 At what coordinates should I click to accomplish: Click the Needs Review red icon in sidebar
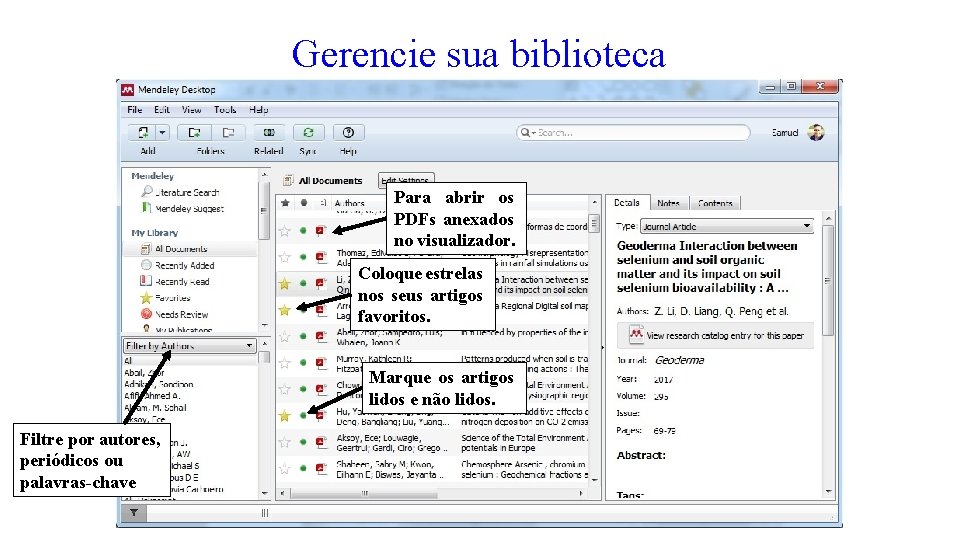(146, 314)
